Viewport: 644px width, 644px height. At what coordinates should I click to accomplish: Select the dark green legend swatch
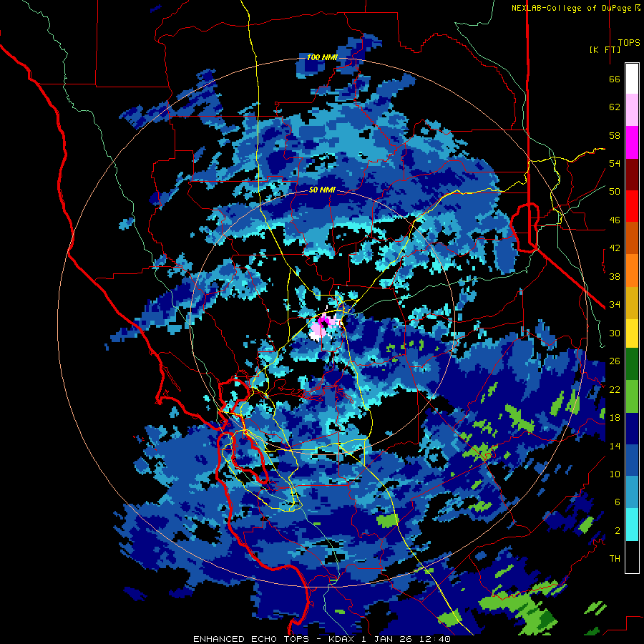click(x=632, y=364)
